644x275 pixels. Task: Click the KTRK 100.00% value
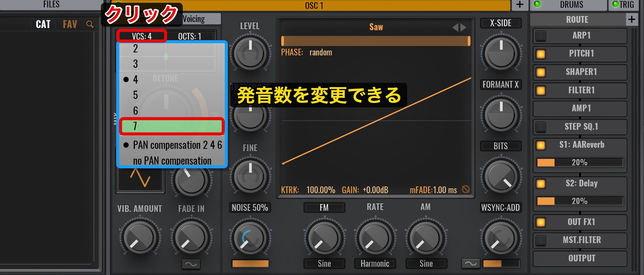click(320, 190)
